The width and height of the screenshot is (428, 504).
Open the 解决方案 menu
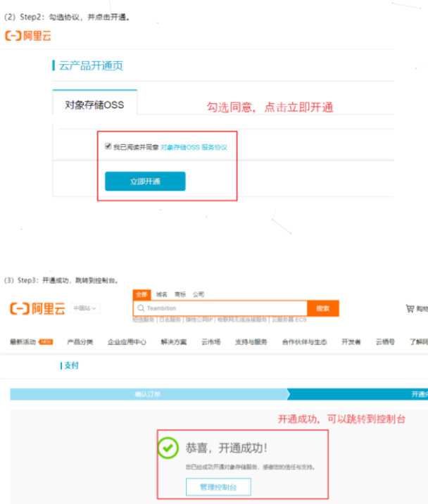pyautogui.click(x=174, y=342)
